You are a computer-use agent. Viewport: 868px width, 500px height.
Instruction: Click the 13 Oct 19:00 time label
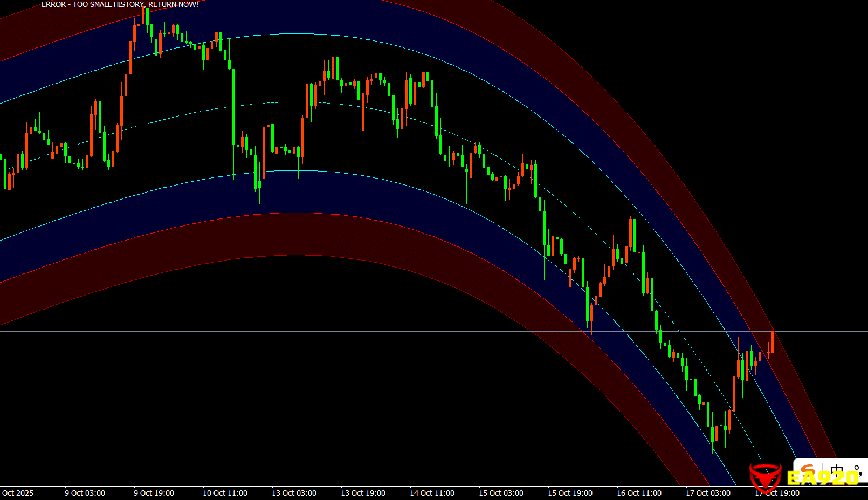click(363, 493)
